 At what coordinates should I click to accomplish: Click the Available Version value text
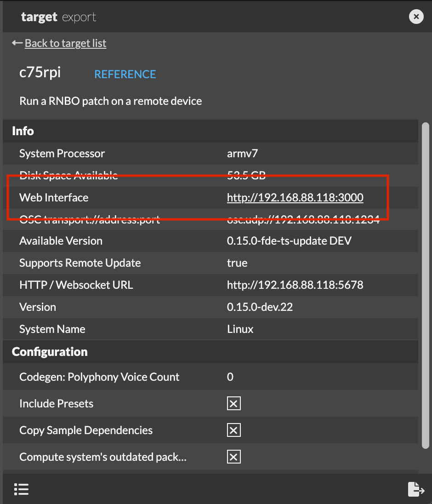289,241
